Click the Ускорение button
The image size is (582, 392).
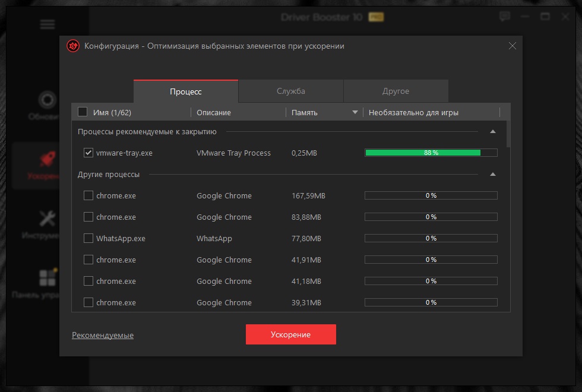290,334
